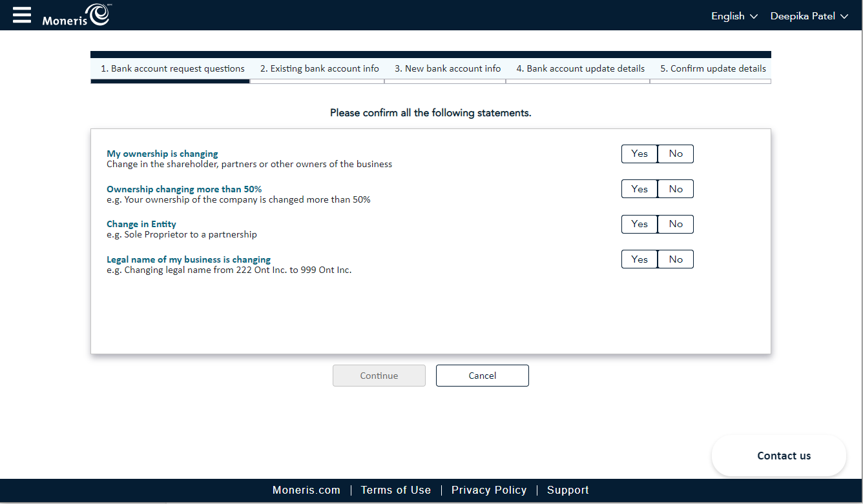The width and height of the screenshot is (863, 504).
Task: Open the Support footer link
Action: click(568, 490)
